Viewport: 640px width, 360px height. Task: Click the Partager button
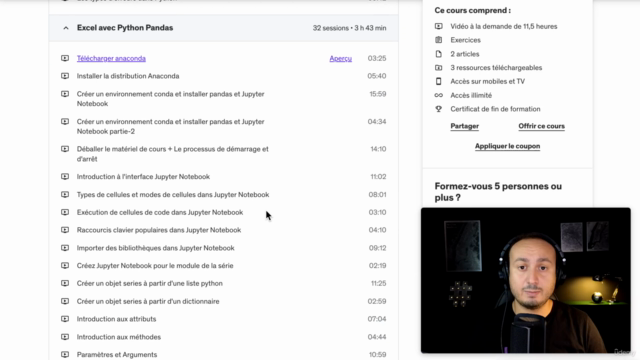(464, 126)
